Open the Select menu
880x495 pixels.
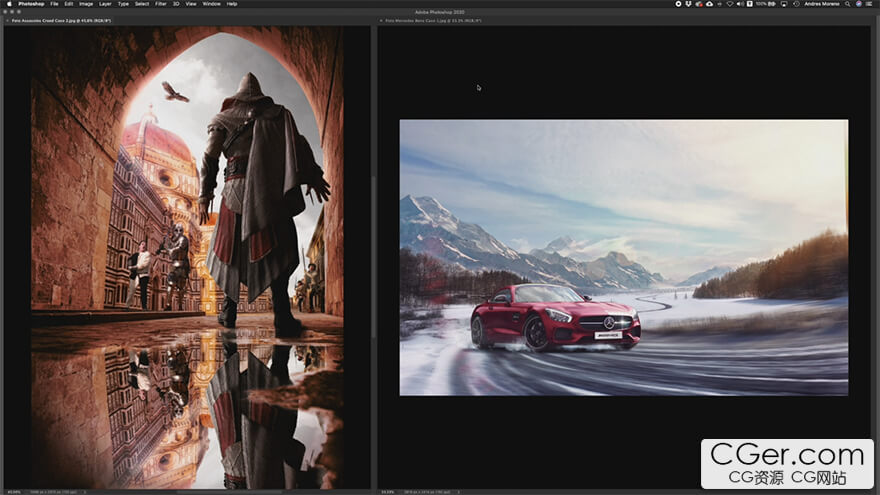[x=142, y=4]
